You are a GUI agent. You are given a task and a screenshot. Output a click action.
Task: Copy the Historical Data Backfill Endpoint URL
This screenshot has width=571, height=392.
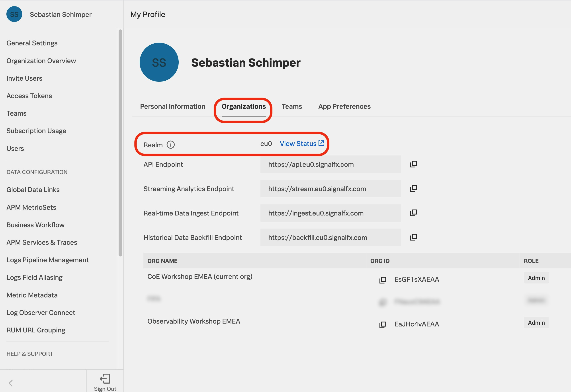click(413, 237)
